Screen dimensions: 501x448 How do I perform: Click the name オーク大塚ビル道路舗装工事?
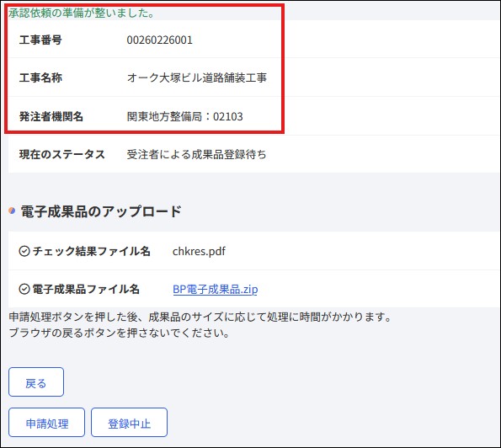(x=197, y=77)
